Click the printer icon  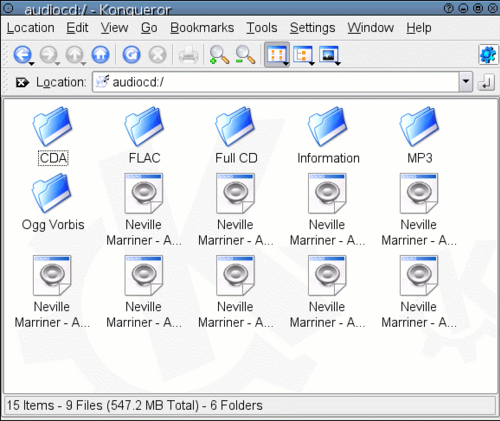click(x=188, y=55)
